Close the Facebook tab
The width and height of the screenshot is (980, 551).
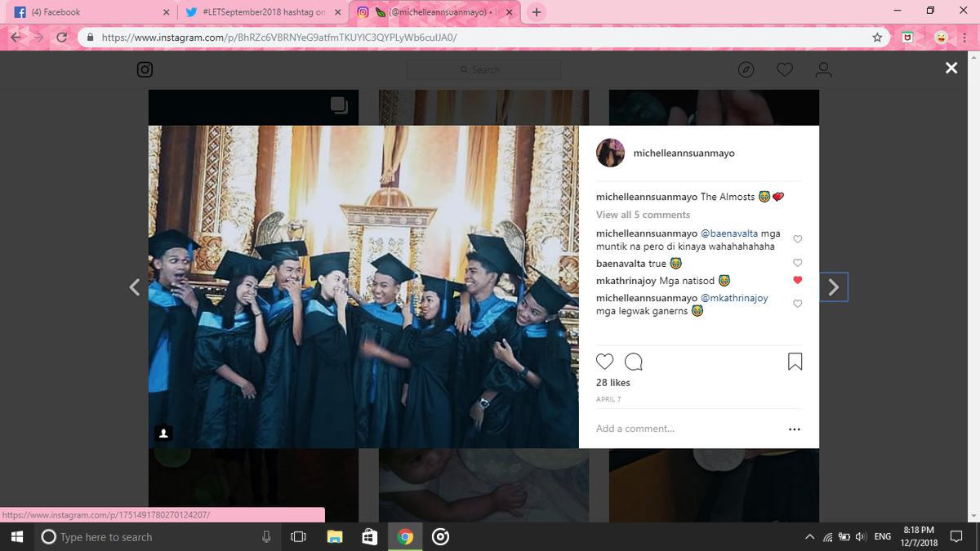click(166, 12)
